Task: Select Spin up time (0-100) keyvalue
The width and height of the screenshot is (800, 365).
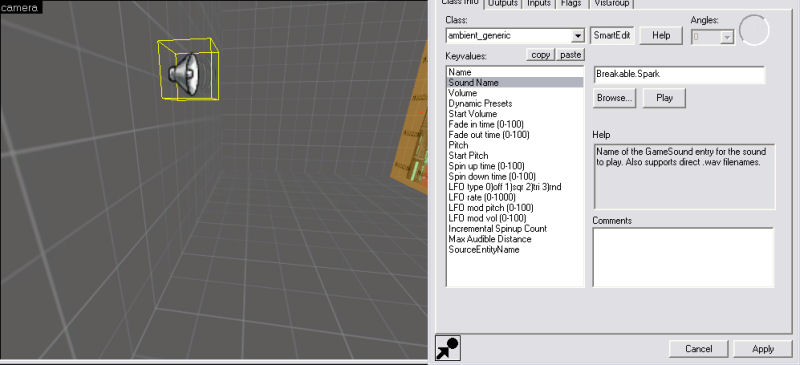Action: [x=515, y=166]
